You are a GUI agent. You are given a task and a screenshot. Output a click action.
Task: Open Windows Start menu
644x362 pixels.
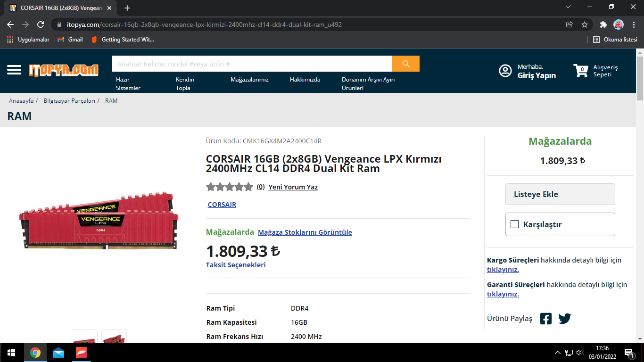pos(11,353)
